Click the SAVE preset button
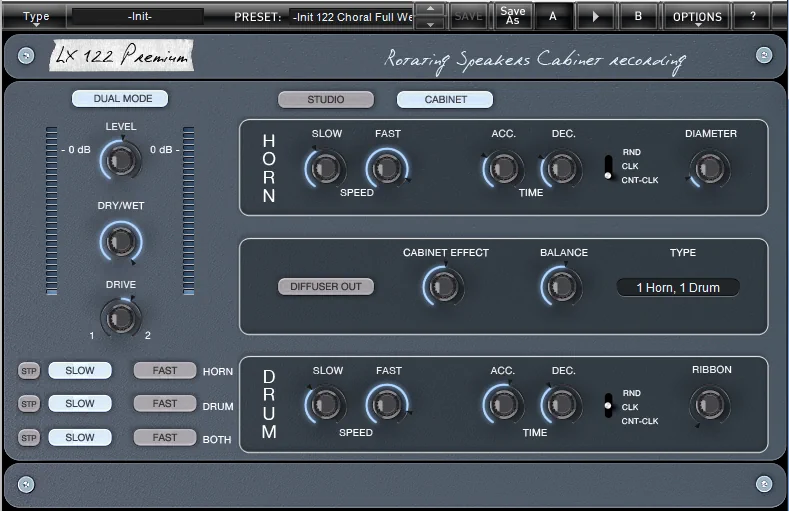 pos(468,17)
